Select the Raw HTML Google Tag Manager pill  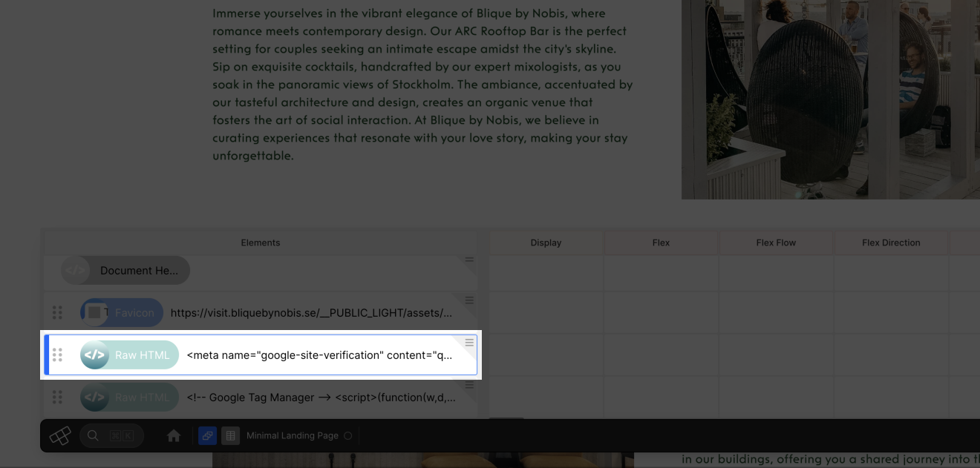pos(129,398)
